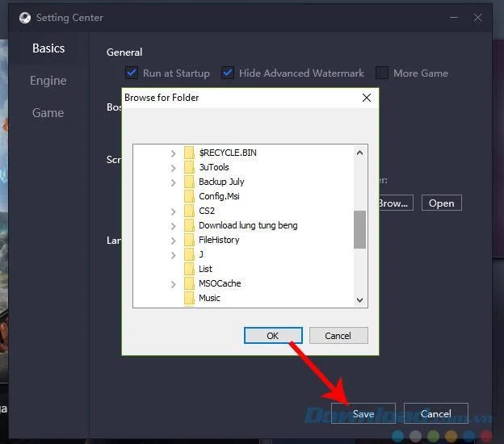The image size is (504, 444).
Task: Click the Download lung tung beng folder icon
Action: pos(189,225)
